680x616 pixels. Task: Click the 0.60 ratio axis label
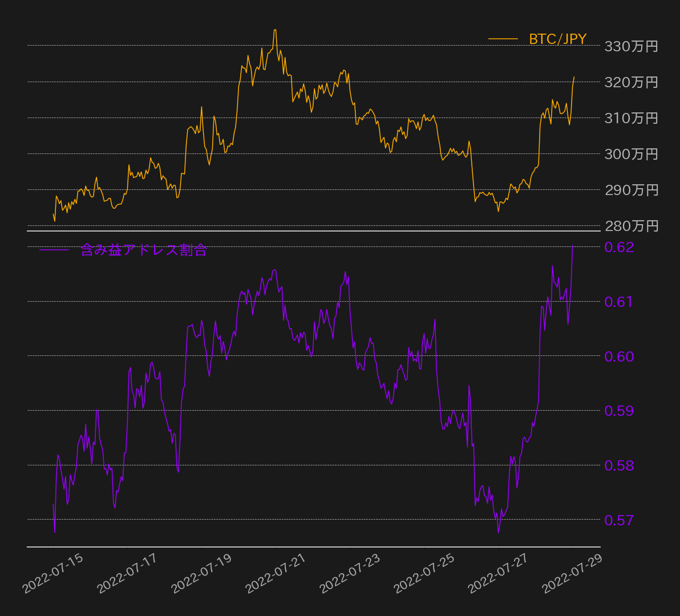(620, 356)
